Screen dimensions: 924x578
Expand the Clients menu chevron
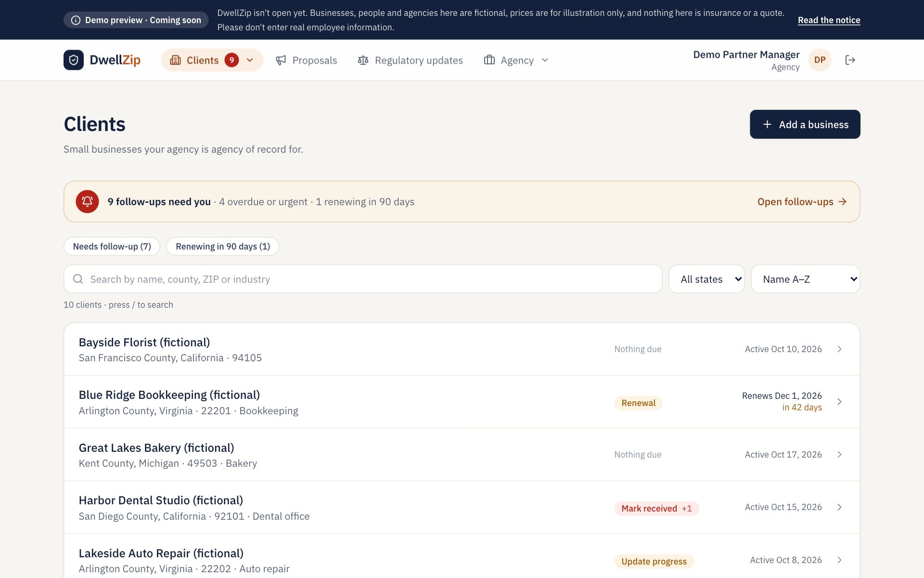tap(250, 60)
